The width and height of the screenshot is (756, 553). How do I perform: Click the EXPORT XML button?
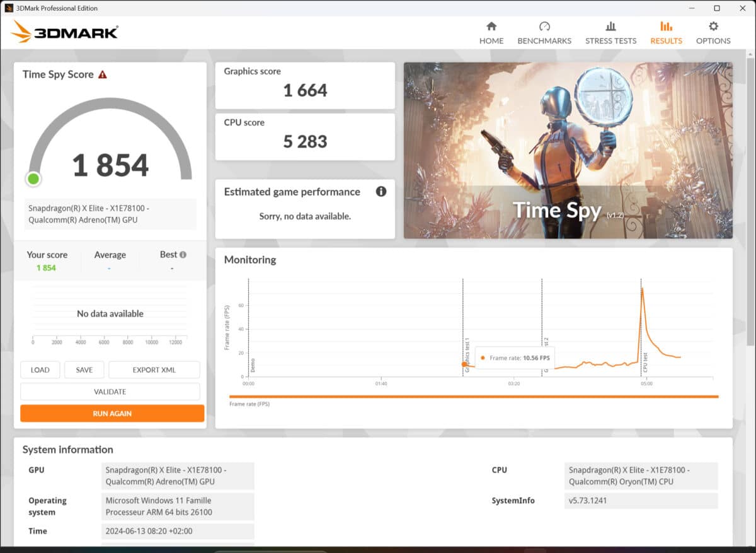tap(154, 370)
